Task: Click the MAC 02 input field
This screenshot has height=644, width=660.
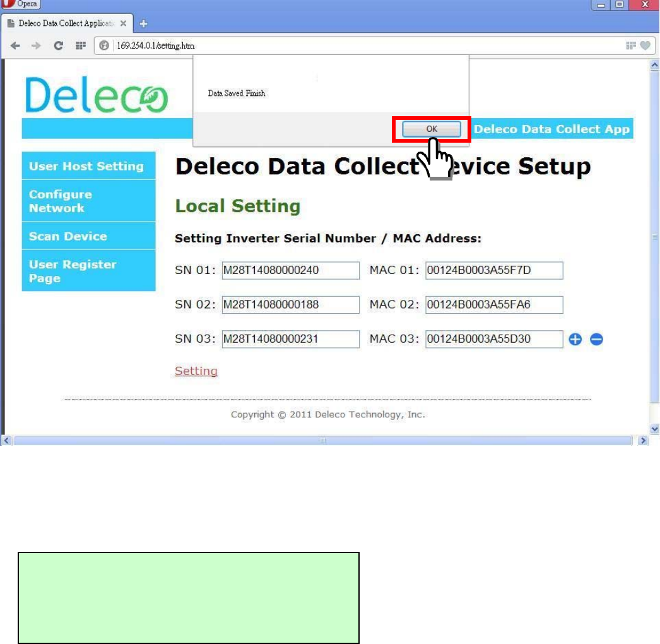Action: [493, 304]
